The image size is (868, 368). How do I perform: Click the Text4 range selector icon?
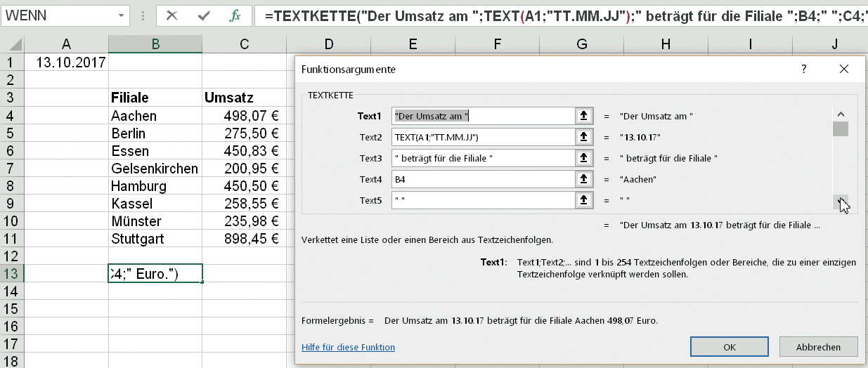pyautogui.click(x=583, y=179)
